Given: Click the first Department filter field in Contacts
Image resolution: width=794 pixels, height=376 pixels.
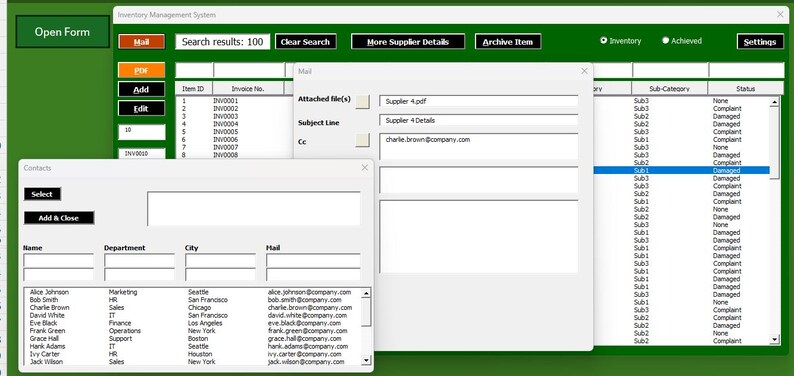Looking at the screenshot, I should (139, 261).
